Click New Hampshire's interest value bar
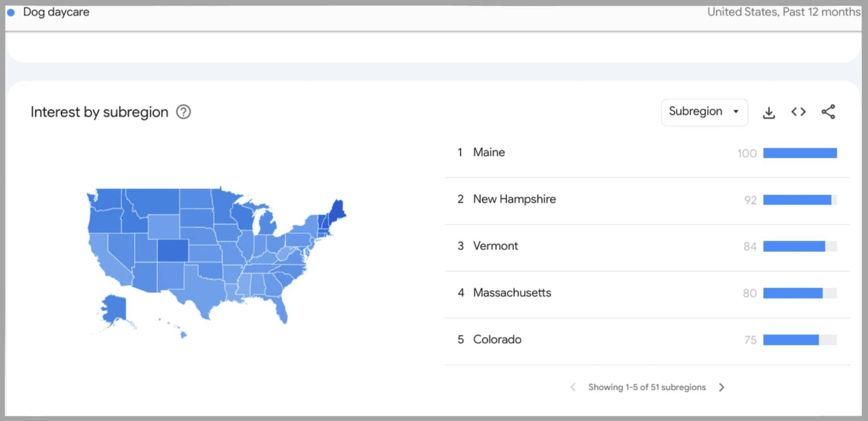This screenshot has width=868, height=421. point(796,200)
